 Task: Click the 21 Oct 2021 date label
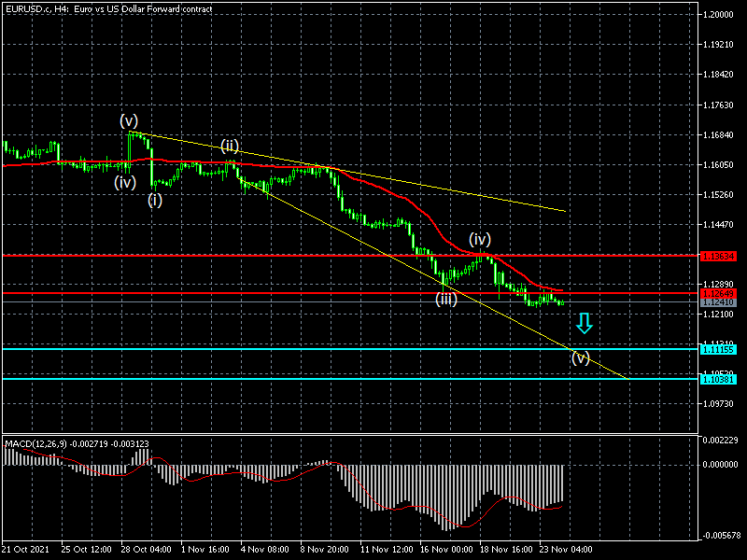[x=24, y=550]
